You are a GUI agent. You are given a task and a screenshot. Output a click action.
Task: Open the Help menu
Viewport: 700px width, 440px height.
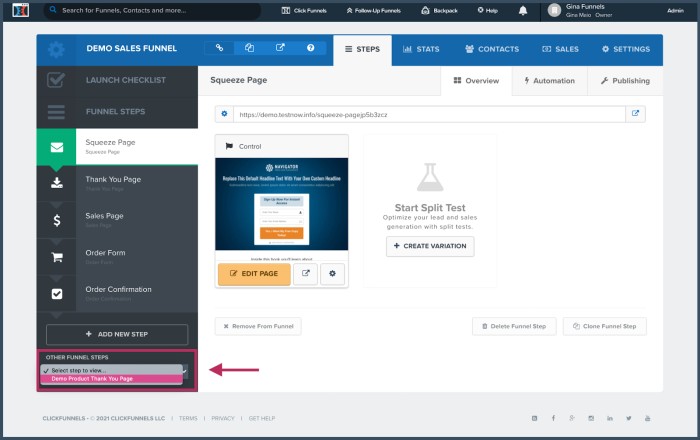pos(488,10)
